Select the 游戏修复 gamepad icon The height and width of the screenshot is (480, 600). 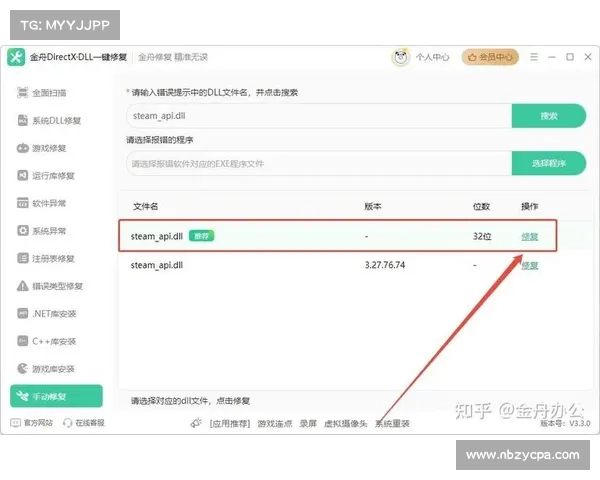(x=24, y=148)
